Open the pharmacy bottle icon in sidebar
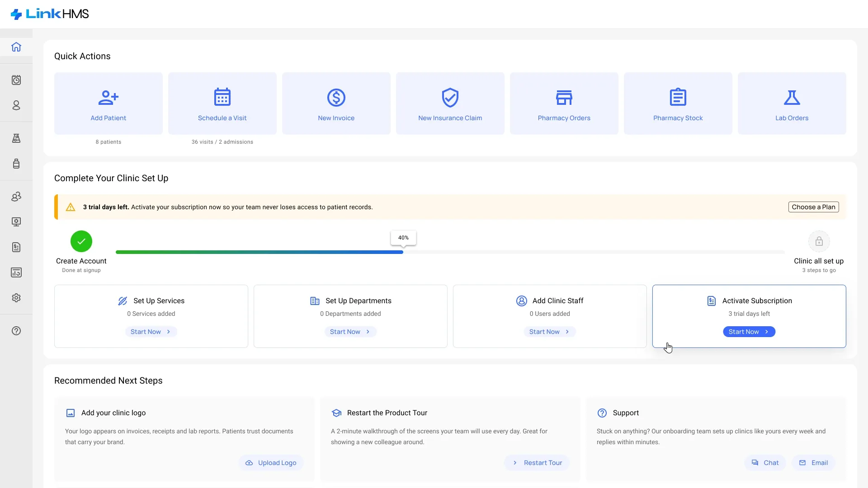 (x=16, y=164)
